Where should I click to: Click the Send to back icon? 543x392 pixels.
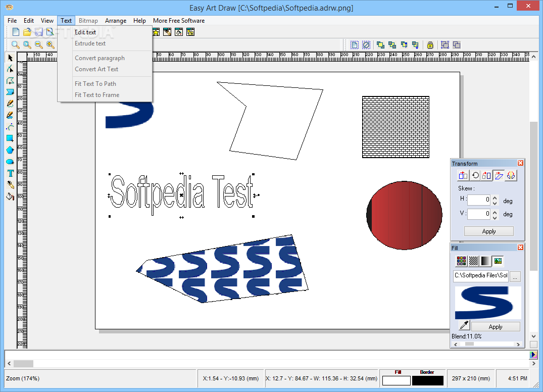tap(392, 44)
